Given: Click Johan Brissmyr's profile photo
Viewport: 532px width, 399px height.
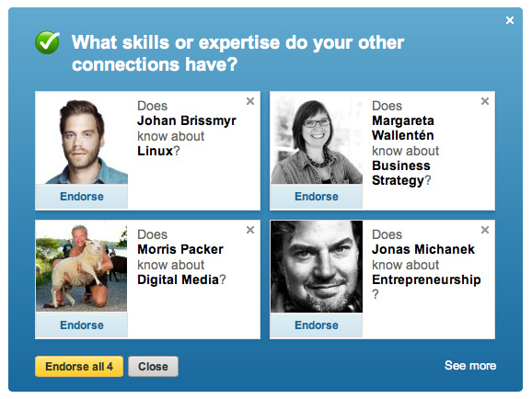Looking at the screenshot, I should (82, 138).
